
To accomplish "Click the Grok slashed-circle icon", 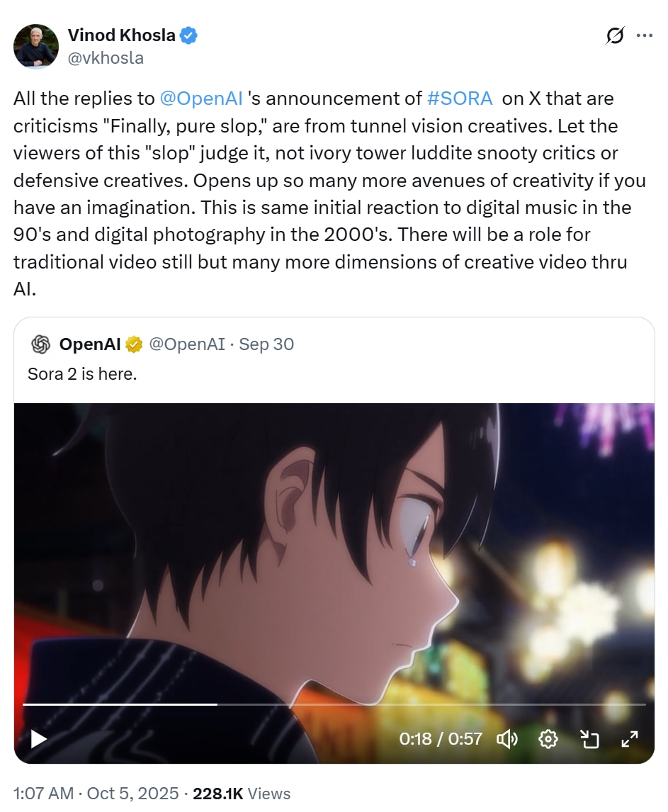I will click(x=615, y=35).
